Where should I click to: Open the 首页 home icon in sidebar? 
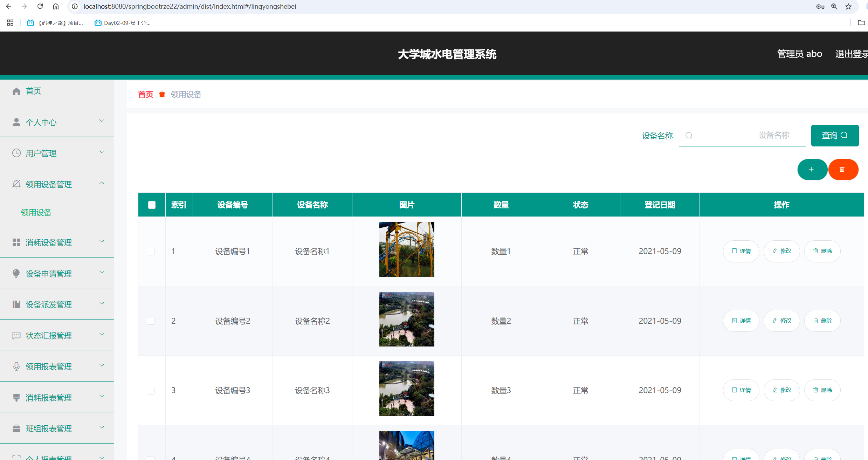[16, 91]
